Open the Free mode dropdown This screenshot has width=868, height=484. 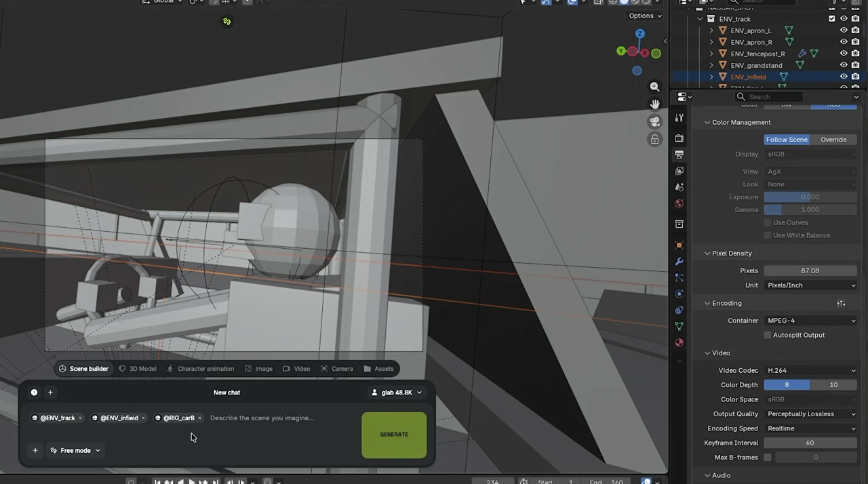pyautogui.click(x=75, y=450)
